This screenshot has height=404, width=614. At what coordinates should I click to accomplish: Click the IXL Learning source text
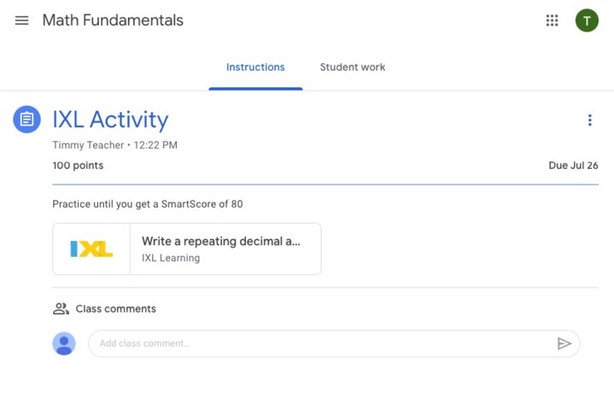[x=171, y=258]
